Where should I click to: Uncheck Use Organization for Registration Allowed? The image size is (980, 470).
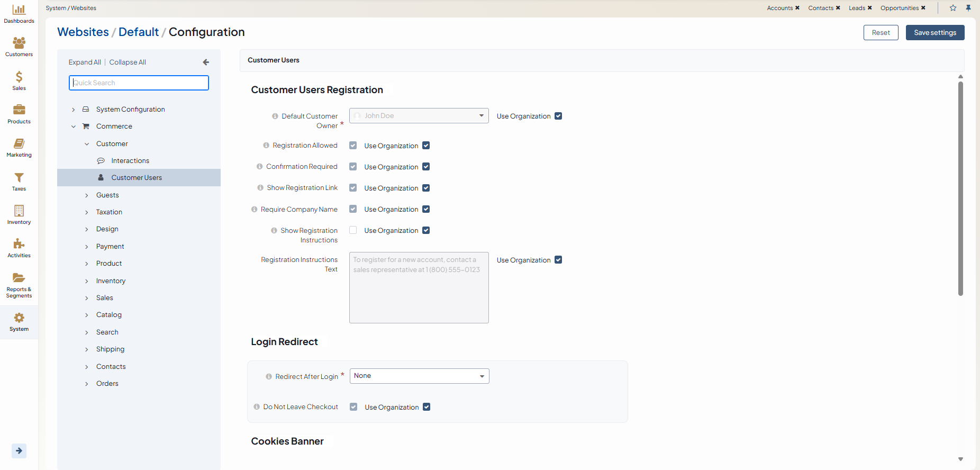(x=426, y=146)
